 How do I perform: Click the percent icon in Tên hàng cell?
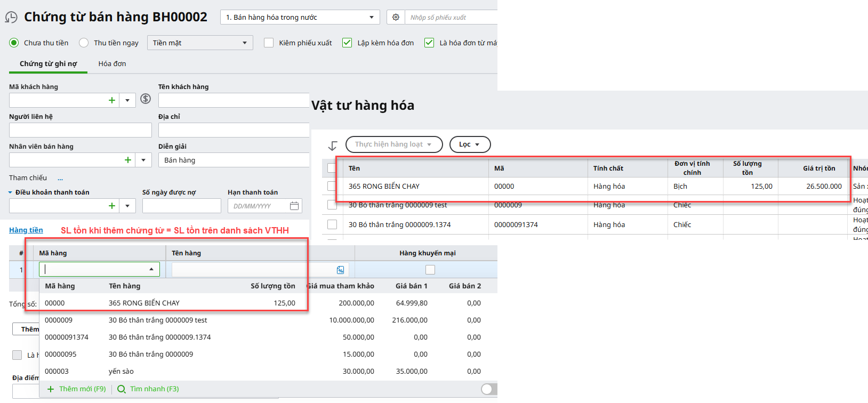[x=340, y=270]
